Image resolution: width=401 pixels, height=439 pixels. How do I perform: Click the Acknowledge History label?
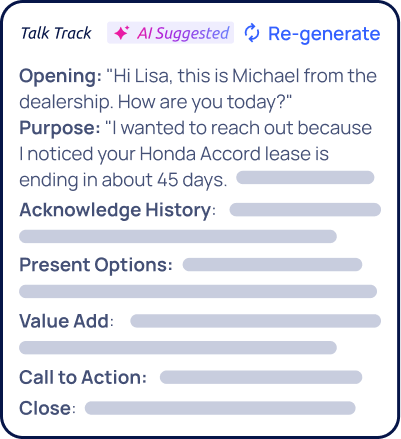[117, 210]
